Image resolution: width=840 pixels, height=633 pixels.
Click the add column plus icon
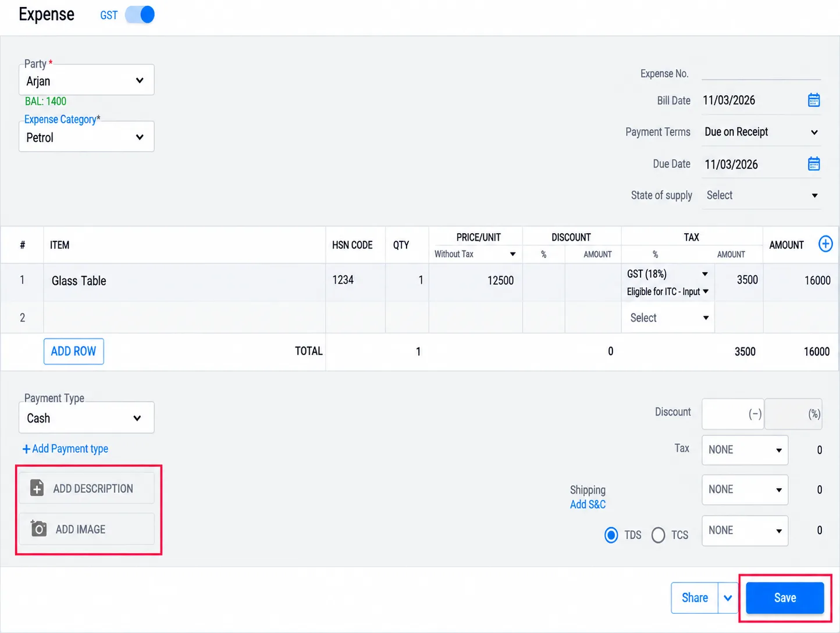(x=825, y=244)
